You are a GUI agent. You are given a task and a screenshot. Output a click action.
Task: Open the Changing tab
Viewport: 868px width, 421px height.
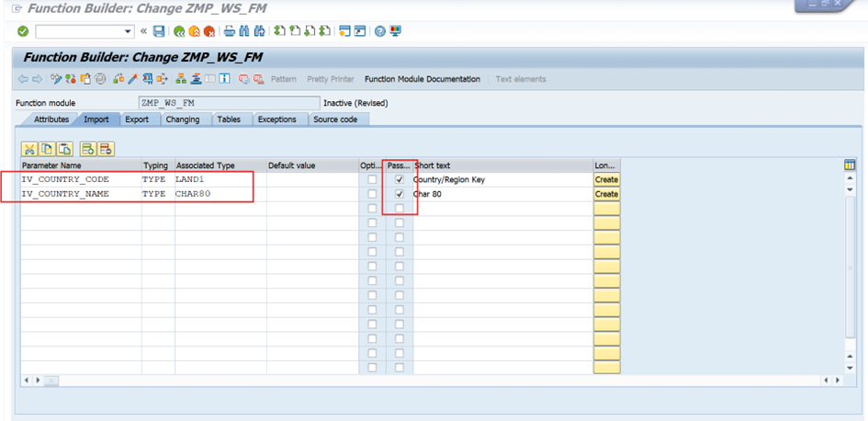pyautogui.click(x=183, y=119)
